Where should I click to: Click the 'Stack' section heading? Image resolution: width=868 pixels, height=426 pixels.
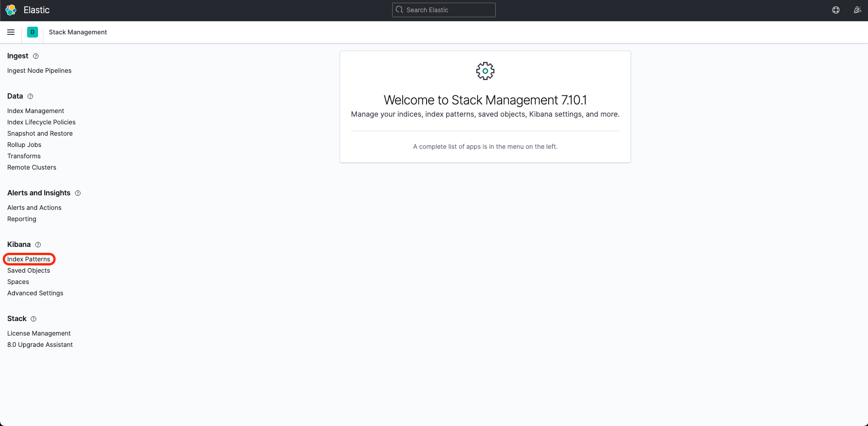[17, 319]
